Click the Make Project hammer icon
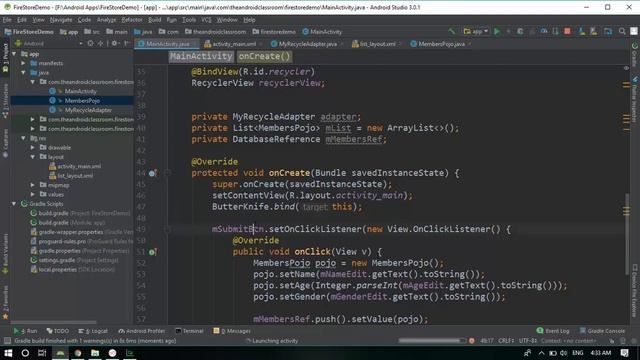Viewport: 640px width, 360px height. tap(451, 31)
